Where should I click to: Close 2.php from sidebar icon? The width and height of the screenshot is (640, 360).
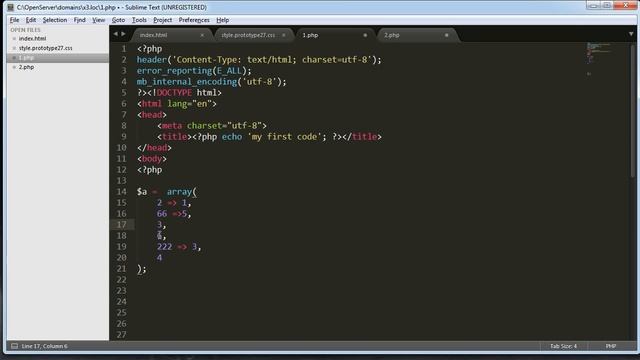tap(14, 67)
